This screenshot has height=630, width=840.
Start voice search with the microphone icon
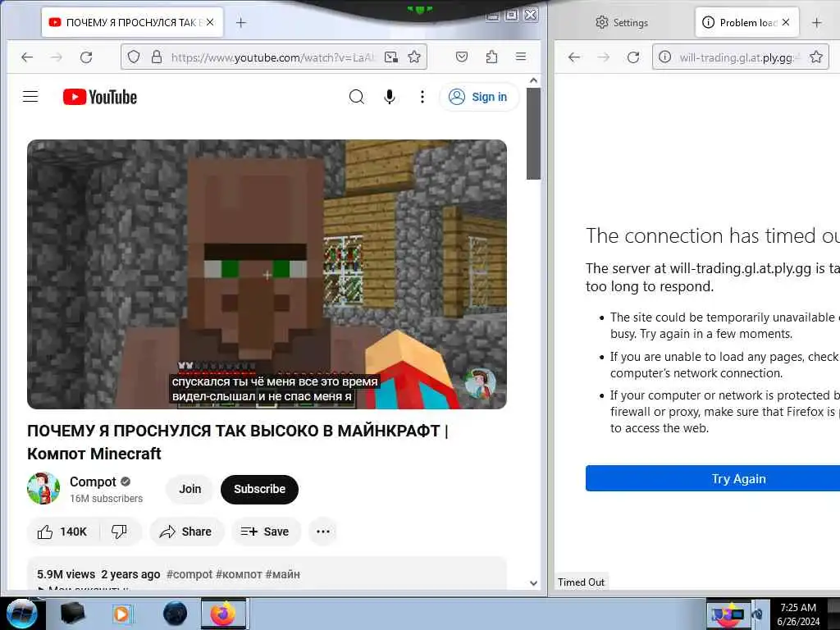390,97
